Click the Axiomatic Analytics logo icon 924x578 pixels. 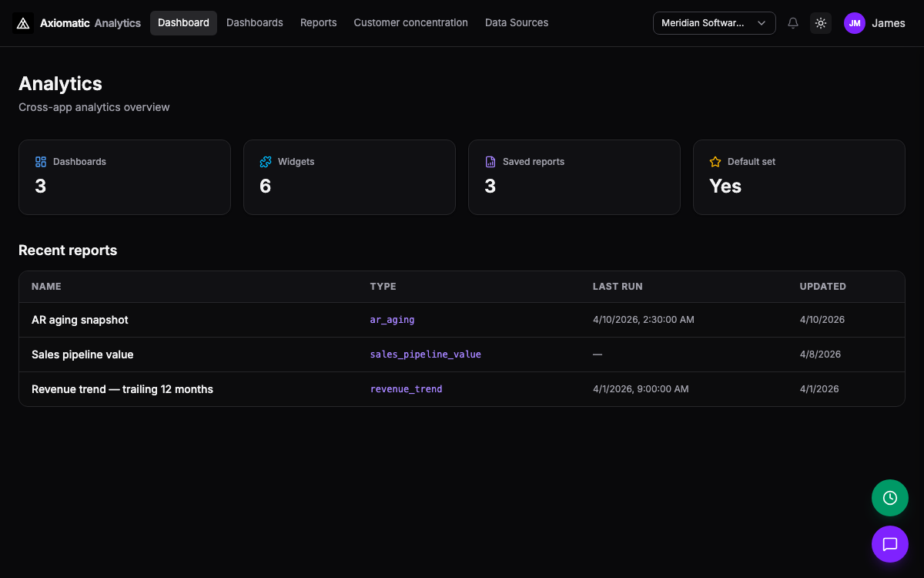pos(23,23)
